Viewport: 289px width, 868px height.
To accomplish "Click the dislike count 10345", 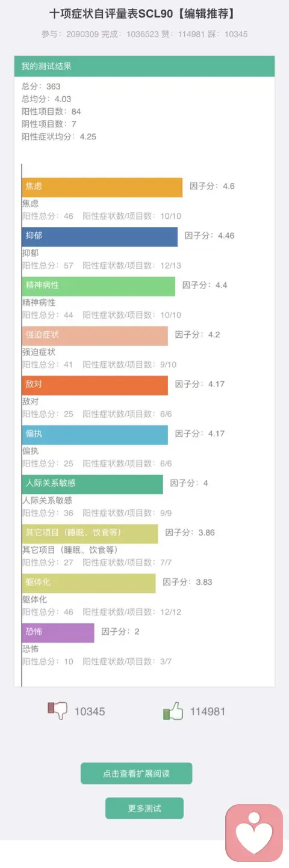I will pos(90,712).
